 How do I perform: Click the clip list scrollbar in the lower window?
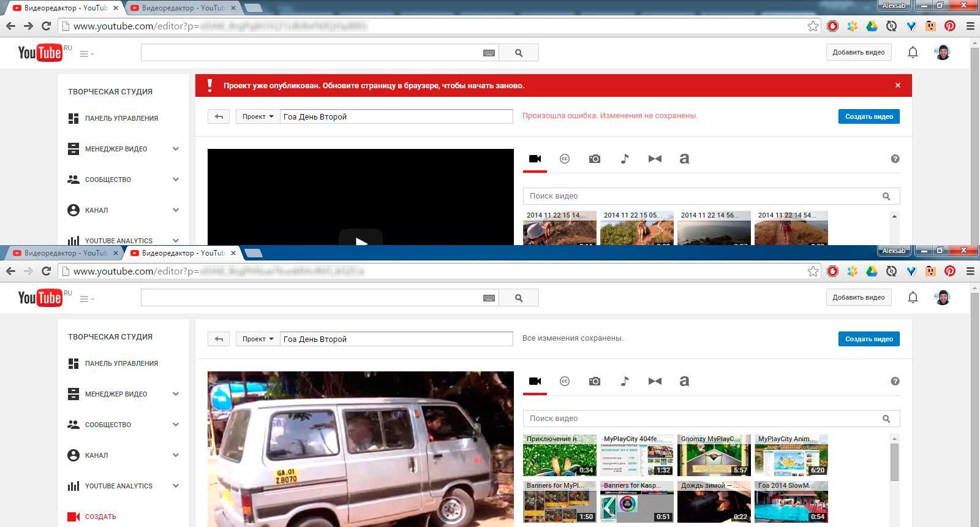coord(894,463)
